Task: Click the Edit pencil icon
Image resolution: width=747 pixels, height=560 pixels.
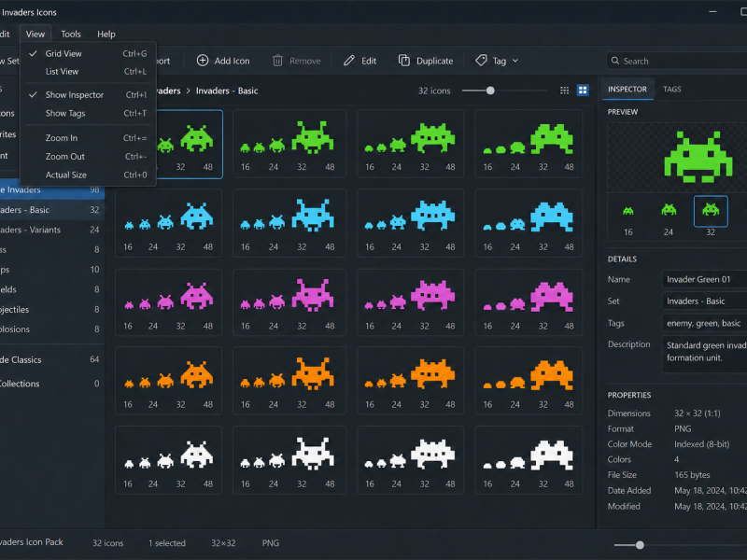Action: click(349, 61)
